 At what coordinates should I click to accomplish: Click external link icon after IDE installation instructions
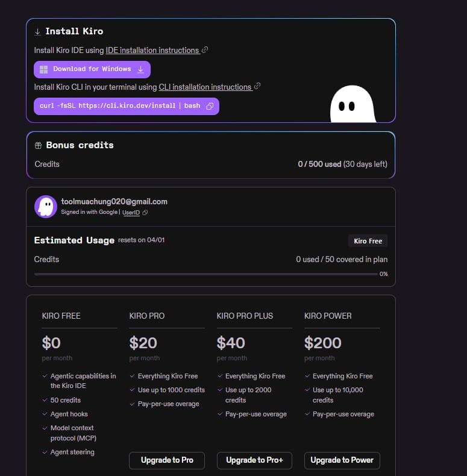tap(205, 50)
